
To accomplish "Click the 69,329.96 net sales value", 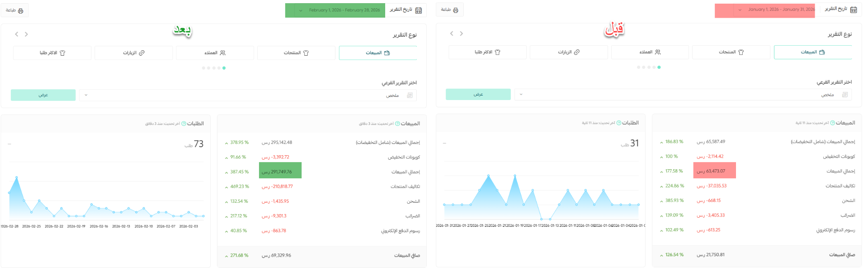I will [x=276, y=256].
